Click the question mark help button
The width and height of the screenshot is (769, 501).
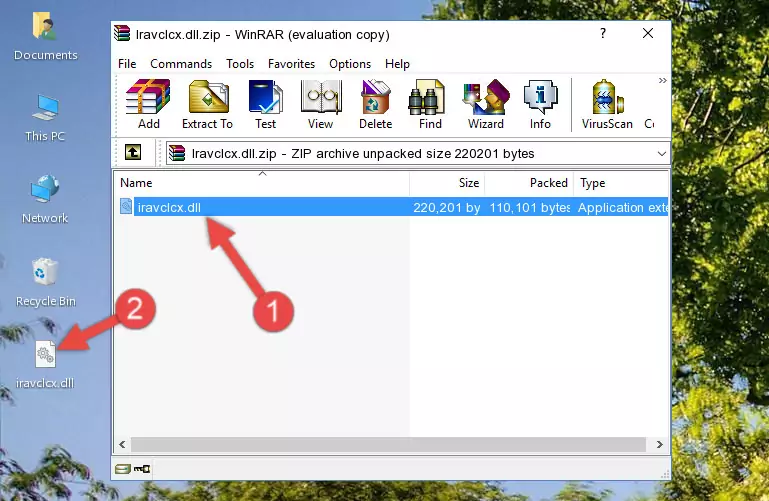(x=603, y=33)
